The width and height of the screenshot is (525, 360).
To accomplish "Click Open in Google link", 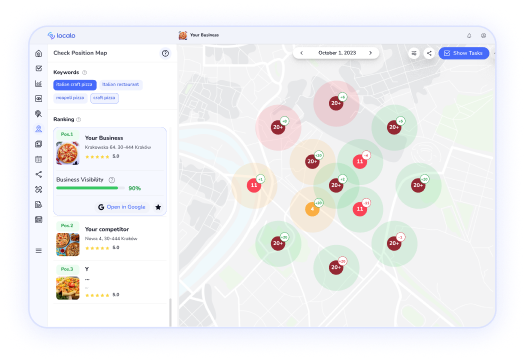I will point(122,207).
